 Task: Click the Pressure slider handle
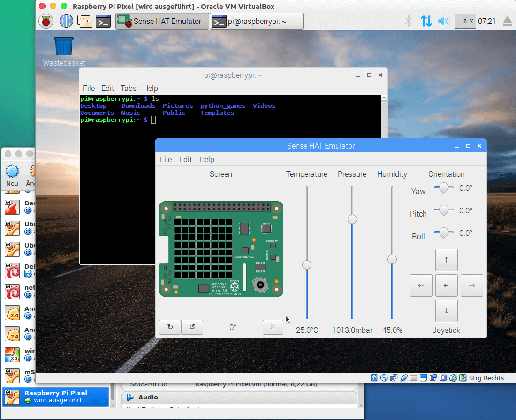click(352, 219)
